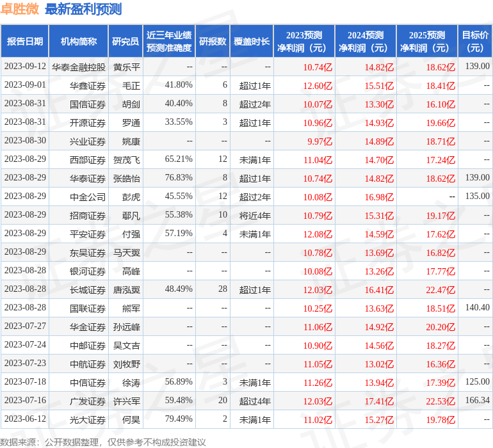493x448 pixels.
Task: Click date cell 2023-07-23
Action: coord(25,363)
